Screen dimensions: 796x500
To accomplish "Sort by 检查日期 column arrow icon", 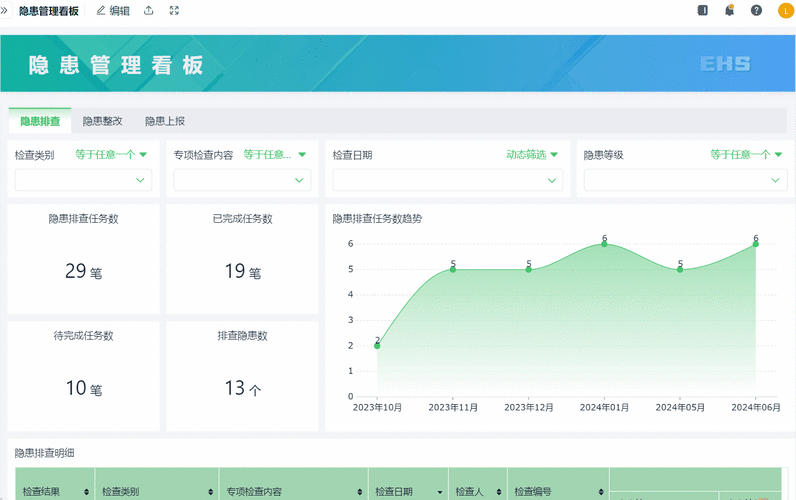I will [x=440, y=492].
